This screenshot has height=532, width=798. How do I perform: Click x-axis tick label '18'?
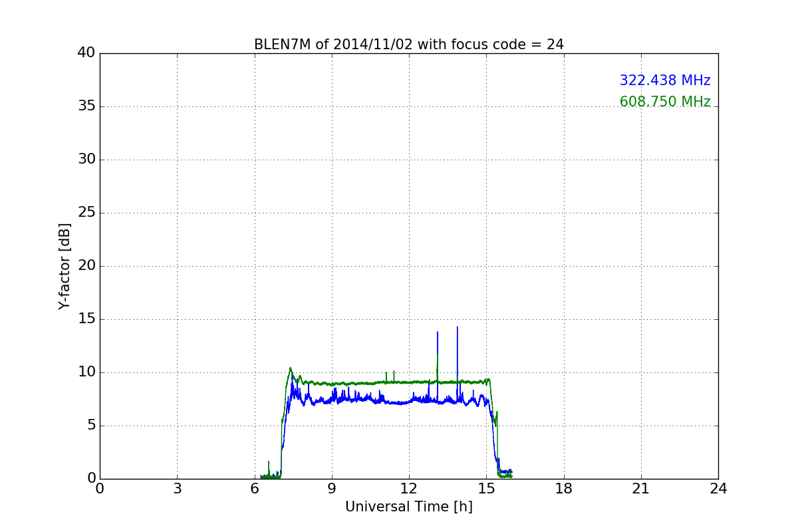[564, 489]
